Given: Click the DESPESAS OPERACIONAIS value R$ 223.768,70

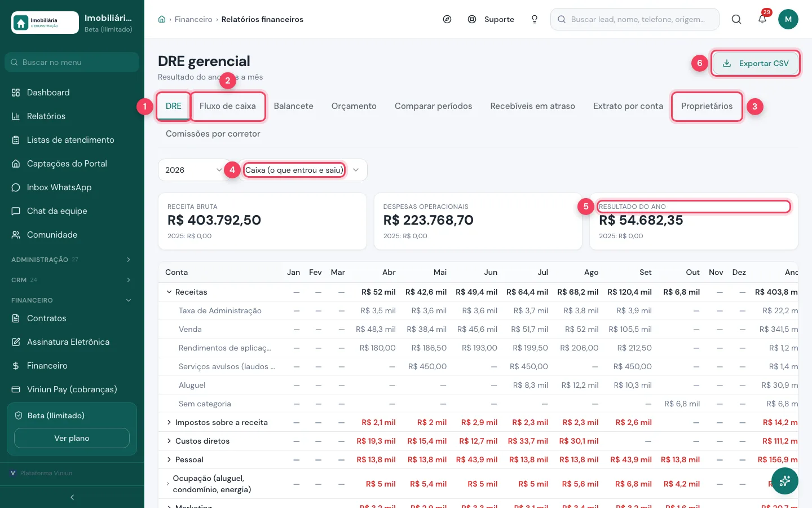Looking at the screenshot, I should point(429,220).
